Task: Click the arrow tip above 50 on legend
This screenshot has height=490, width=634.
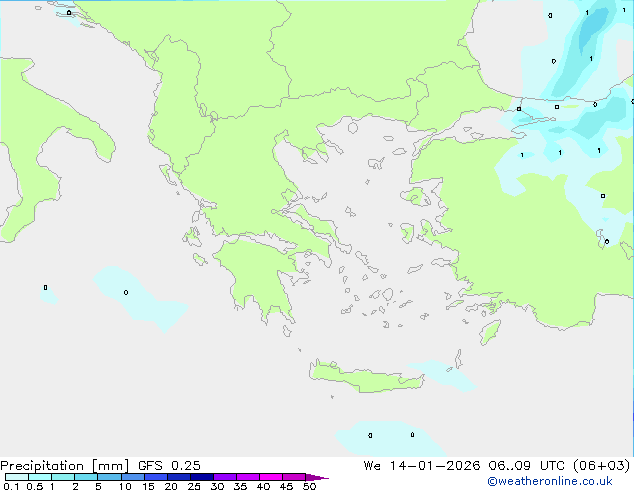Action: click(x=317, y=478)
